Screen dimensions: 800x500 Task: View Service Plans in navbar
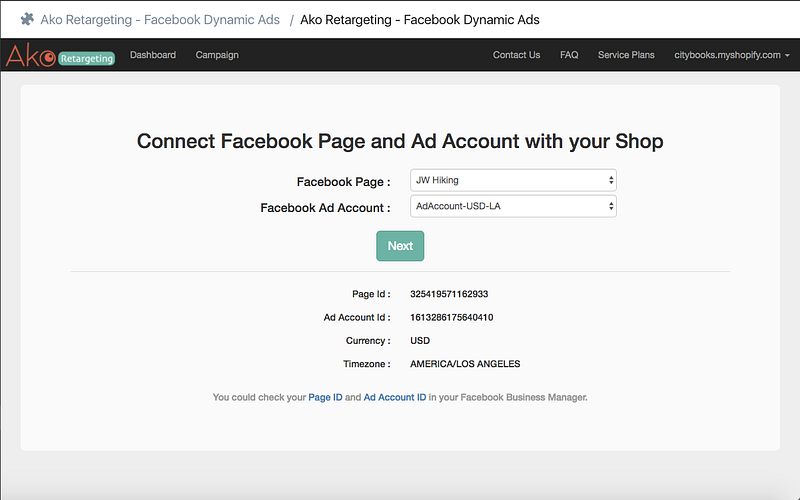(x=626, y=55)
